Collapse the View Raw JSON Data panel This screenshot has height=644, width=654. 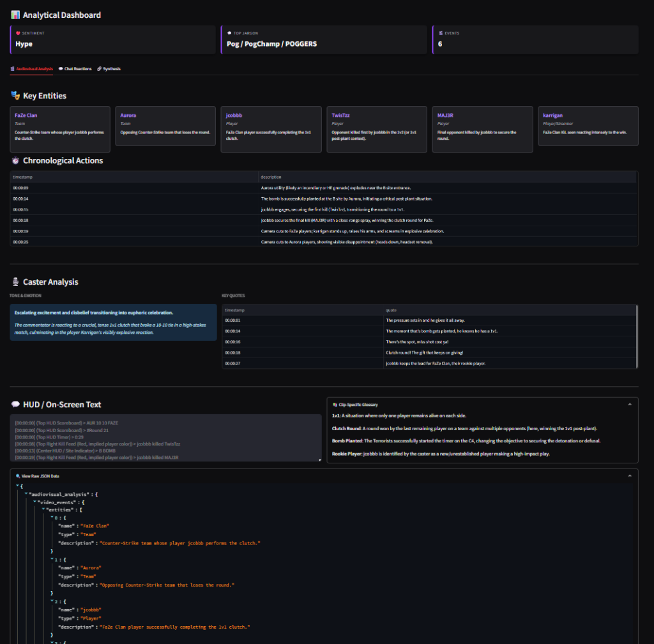pos(628,476)
